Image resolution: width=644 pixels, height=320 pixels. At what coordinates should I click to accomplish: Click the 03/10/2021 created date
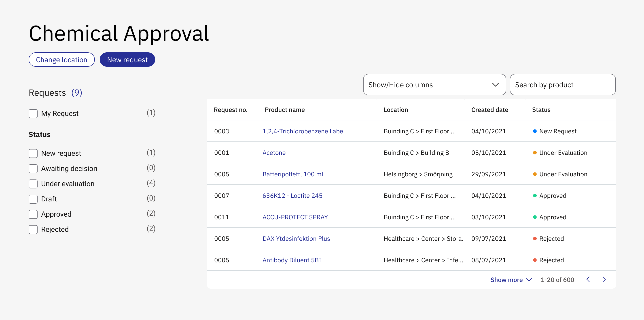click(x=489, y=218)
